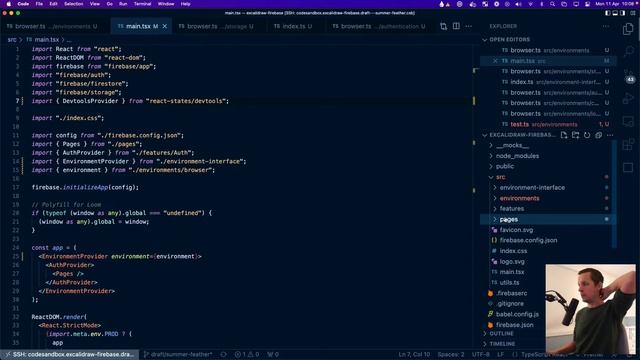640x360 pixels.
Task: Open the compare changes icon in editor toolbar
Action: (443, 26)
